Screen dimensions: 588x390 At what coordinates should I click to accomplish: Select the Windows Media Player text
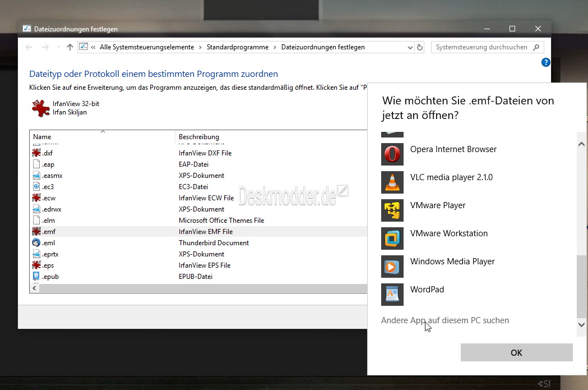click(452, 261)
